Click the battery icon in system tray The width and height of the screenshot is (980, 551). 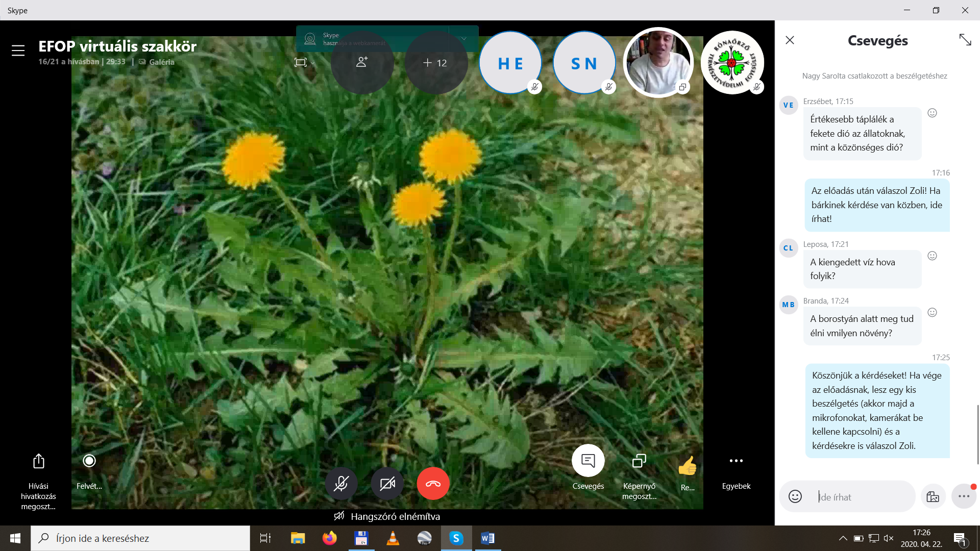click(x=859, y=538)
